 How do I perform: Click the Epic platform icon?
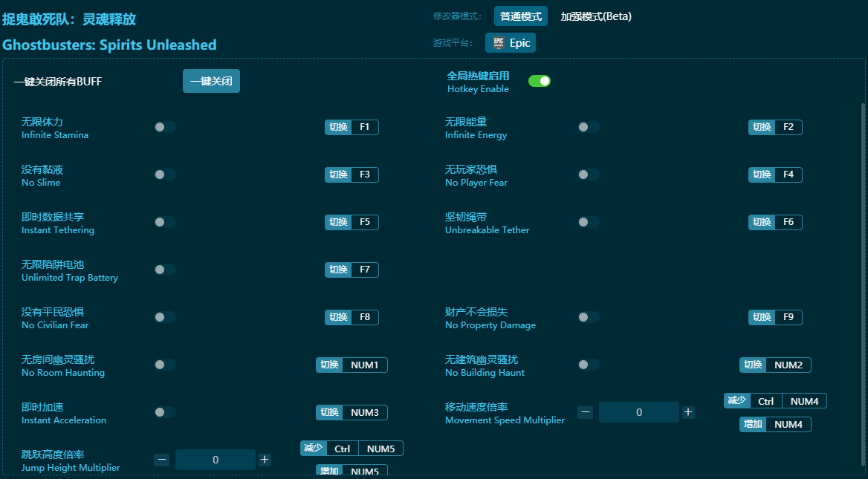click(499, 43)
